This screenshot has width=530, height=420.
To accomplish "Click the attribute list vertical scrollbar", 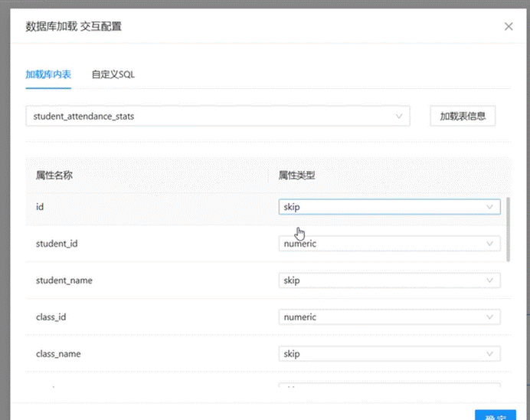I will [x=508, y=229].
